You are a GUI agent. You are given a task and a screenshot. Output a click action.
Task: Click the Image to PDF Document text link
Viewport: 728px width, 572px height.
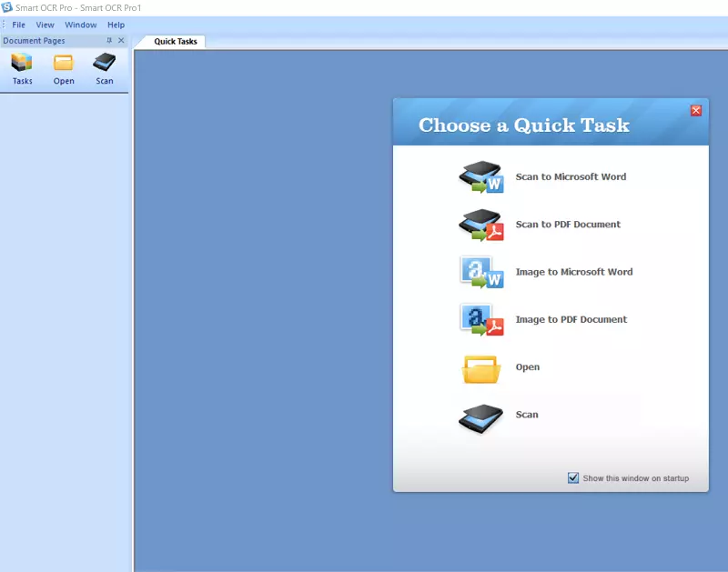[x=571, y=319]
